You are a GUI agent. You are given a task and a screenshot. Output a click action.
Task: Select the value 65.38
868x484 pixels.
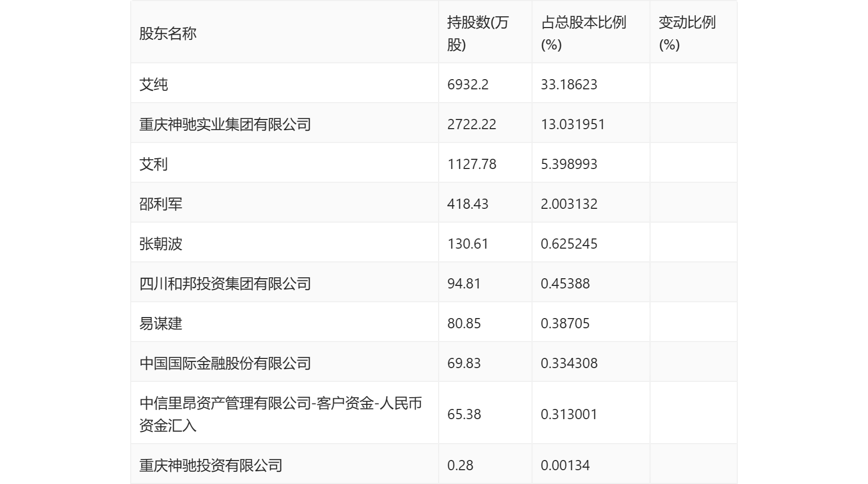tap(464, 414)
